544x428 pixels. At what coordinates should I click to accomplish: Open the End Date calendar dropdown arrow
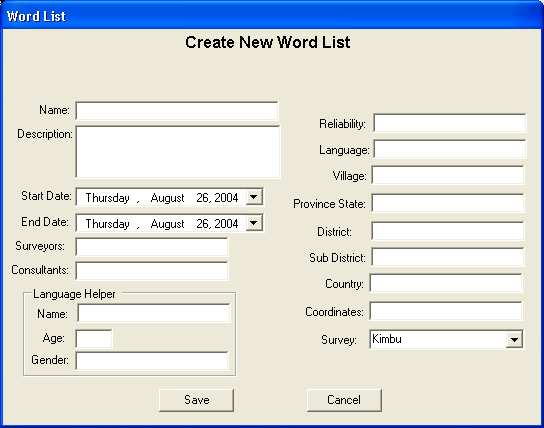(x=254, y=223)
